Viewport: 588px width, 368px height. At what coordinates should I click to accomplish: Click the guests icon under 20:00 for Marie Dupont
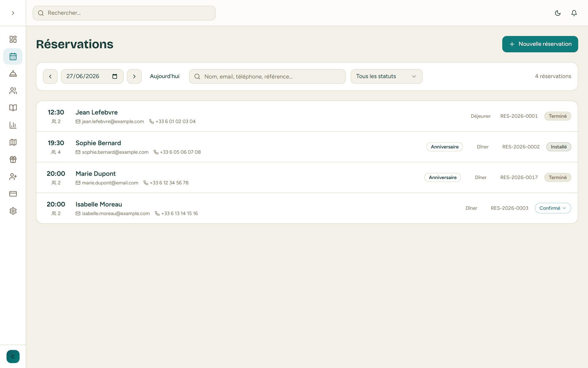(x=54, y=183)
